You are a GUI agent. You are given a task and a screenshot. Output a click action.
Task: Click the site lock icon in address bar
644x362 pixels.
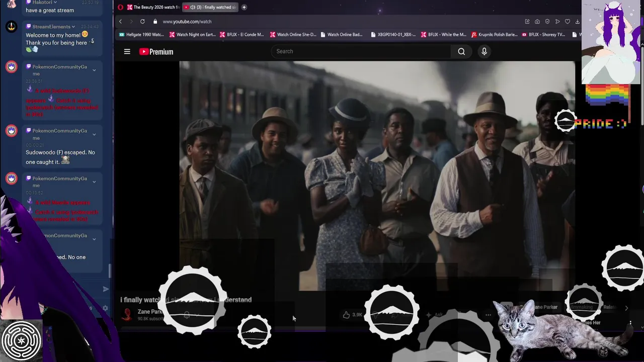pos(155,22)
